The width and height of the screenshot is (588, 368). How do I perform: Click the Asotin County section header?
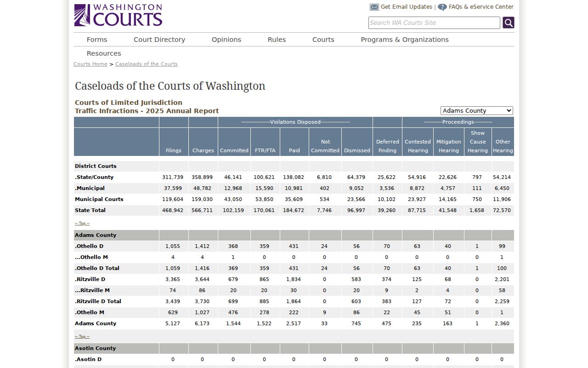95,348
